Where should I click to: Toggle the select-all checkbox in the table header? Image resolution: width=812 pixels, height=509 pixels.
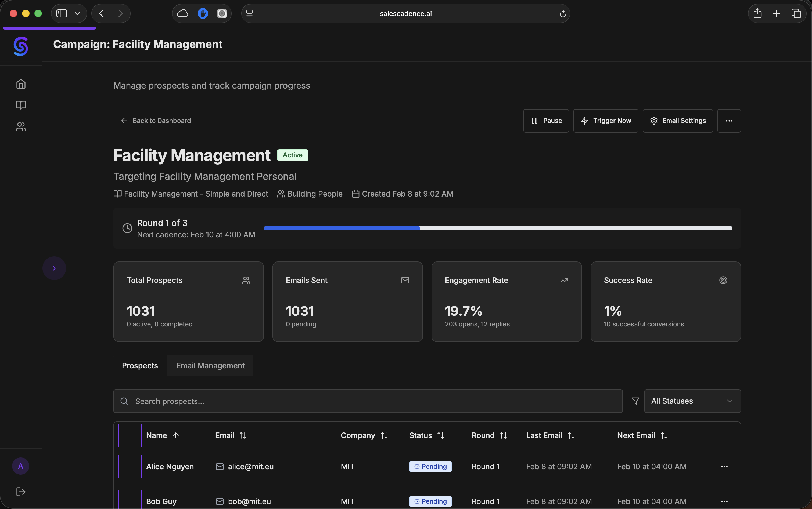[130, 435]
